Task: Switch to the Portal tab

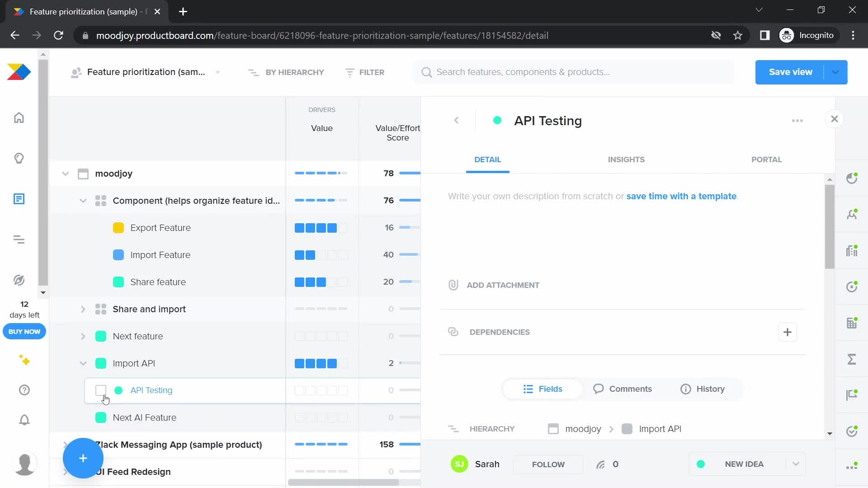Action: tap(766, 160)
